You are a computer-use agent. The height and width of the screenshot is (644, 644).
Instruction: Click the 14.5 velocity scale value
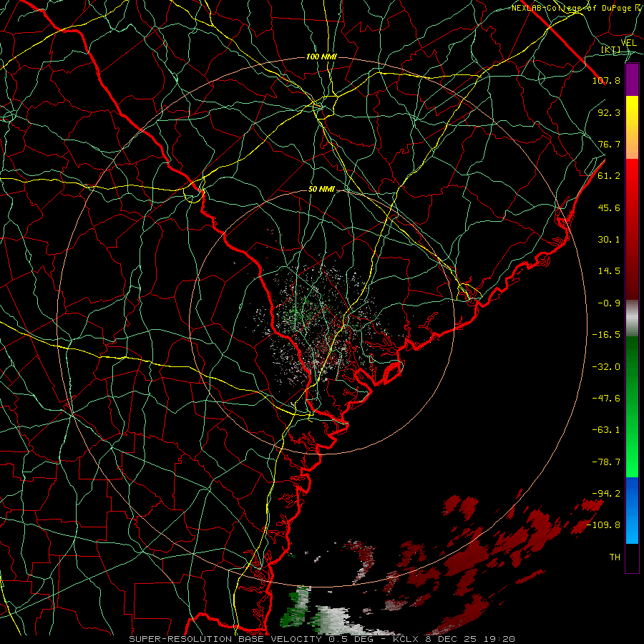(609, 271)
